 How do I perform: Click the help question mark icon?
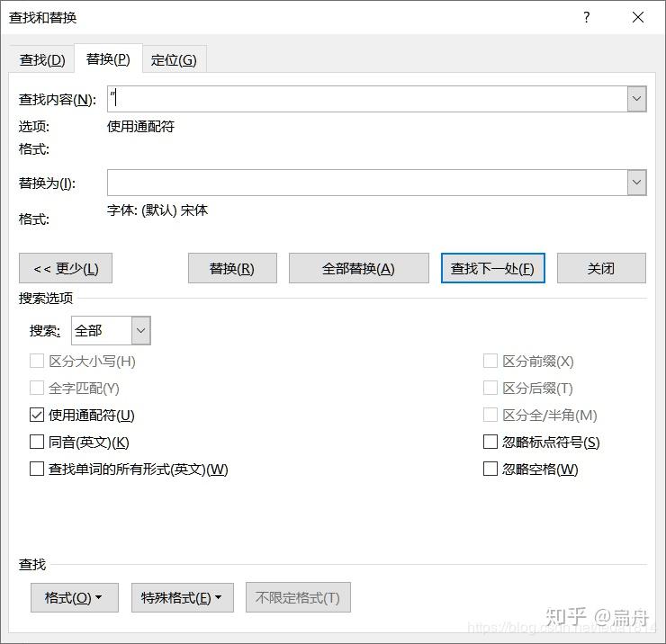[x=587, y=17]
